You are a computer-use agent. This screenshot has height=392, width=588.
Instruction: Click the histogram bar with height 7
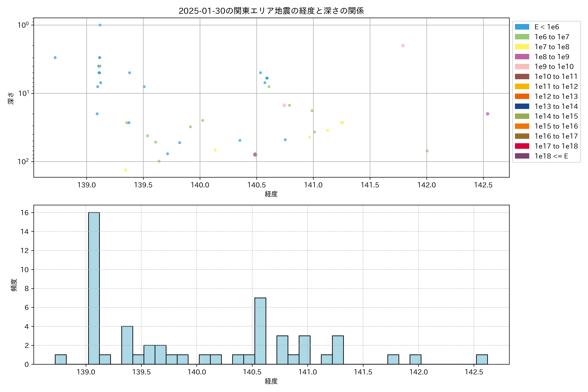tap(260, 331)
